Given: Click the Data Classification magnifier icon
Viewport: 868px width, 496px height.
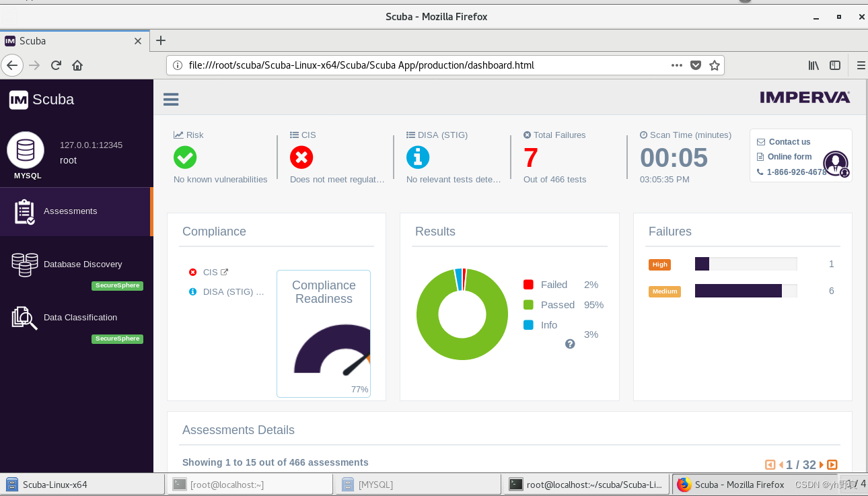Looking at the screenshot, I should tap(24, 318).
